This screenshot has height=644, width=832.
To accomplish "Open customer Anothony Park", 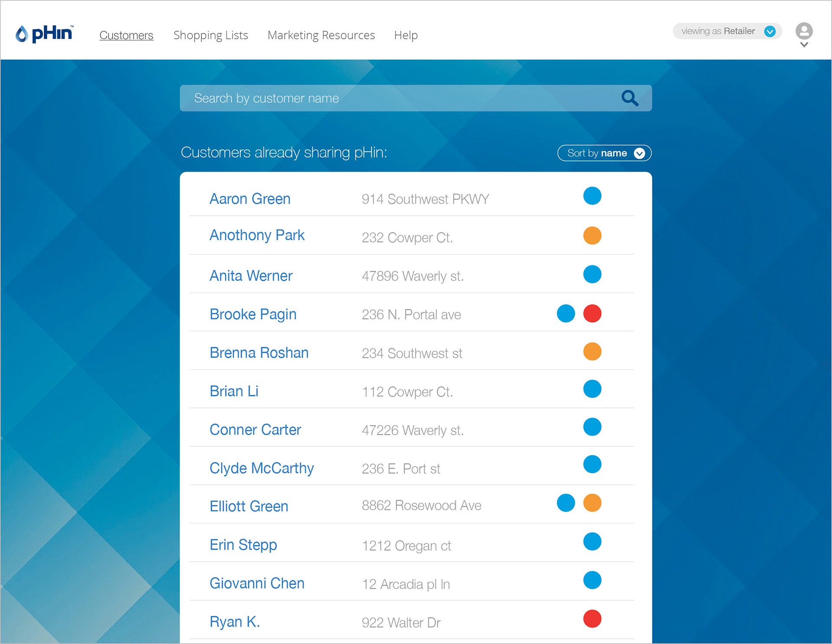I will click(x=257, y=235).
